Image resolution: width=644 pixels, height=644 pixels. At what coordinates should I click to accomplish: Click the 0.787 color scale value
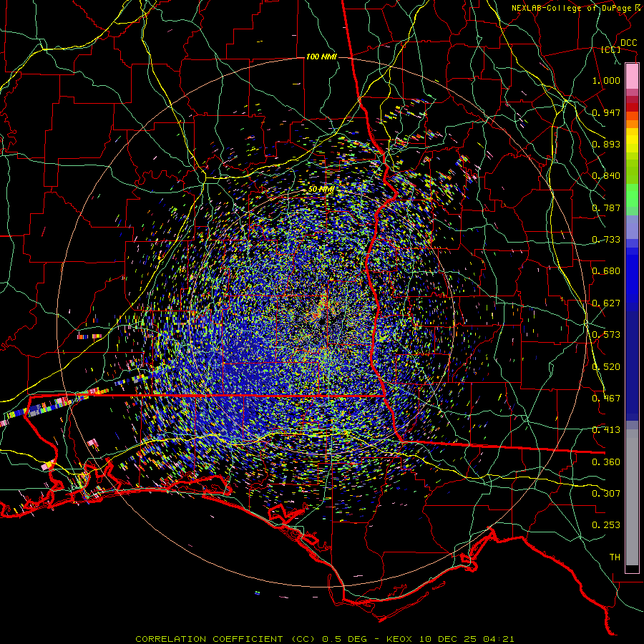pos(606,208)
